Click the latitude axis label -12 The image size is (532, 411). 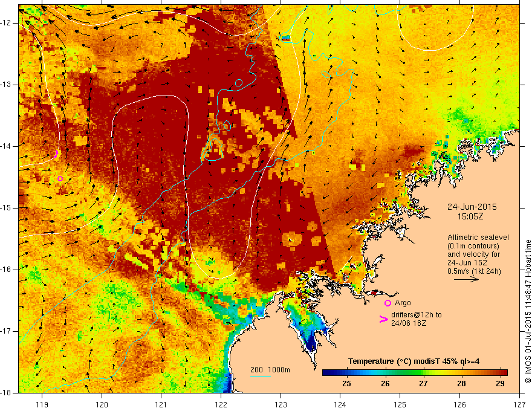pos(6,23)
